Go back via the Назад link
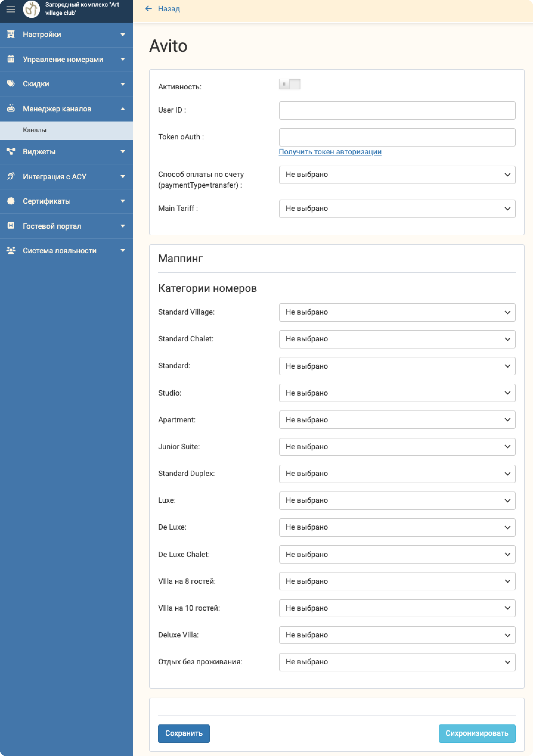Screen dimensions: 533x756 [x=169, y=9]
